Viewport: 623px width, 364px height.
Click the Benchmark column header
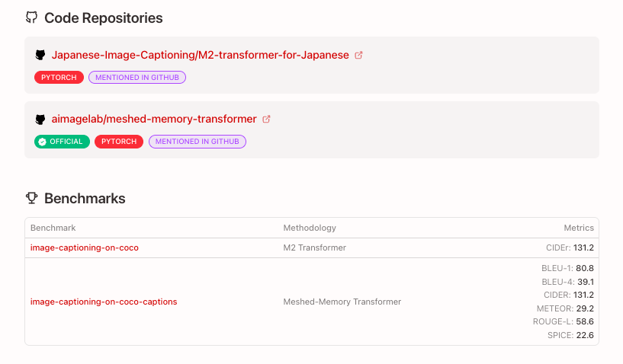(53, 228)
